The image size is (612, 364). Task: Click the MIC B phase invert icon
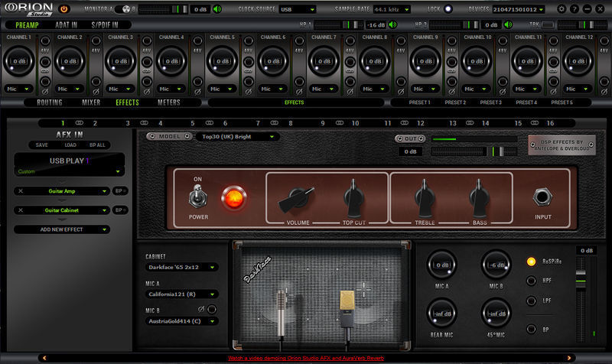(201, 309)
